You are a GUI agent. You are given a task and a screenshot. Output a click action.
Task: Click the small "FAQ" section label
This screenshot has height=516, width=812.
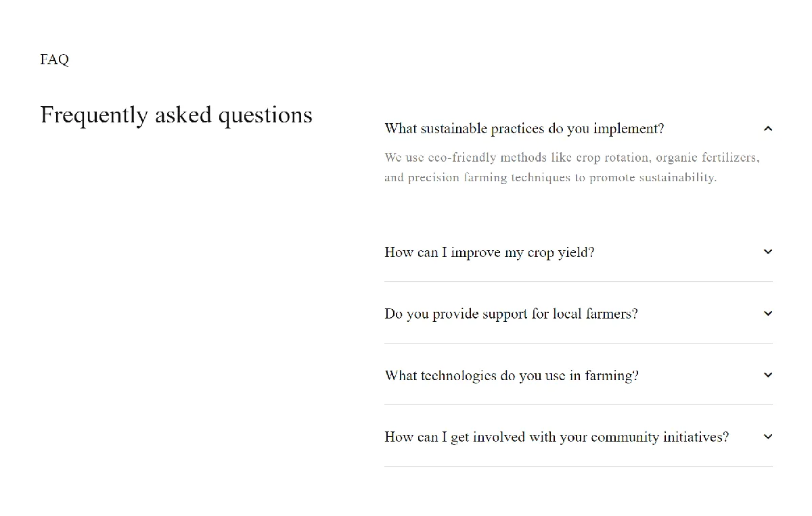pyautogui.click(x=54, y=60)
